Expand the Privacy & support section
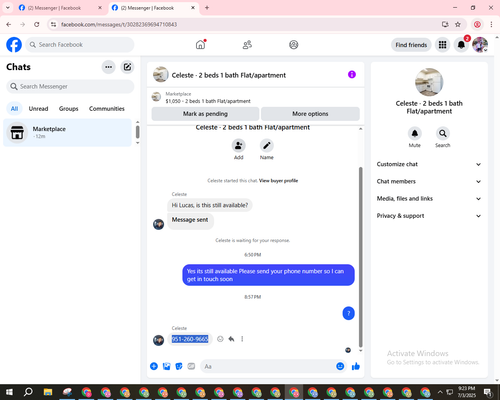The image size is (500, 400). point(429,216)
